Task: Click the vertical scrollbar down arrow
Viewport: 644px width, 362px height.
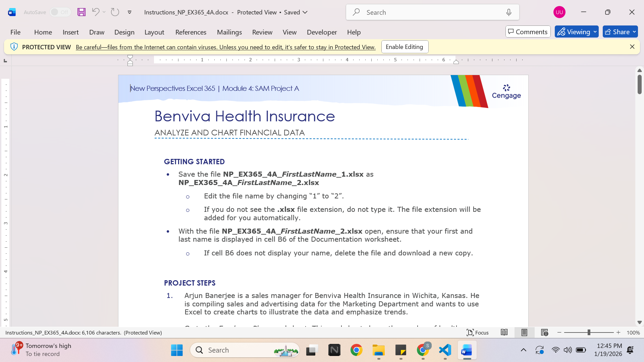Action: click(x=640, y=322)
